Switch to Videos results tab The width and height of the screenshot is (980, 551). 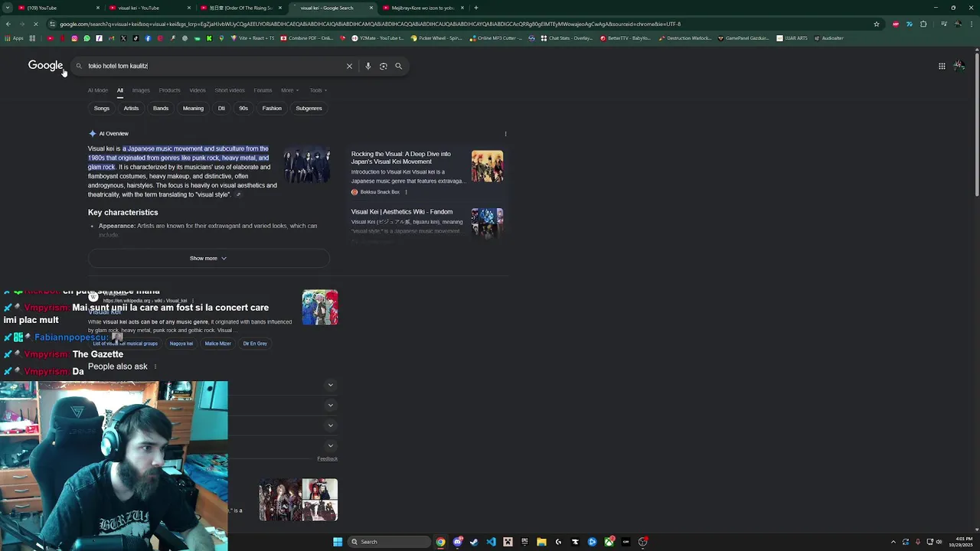click(x=198, y=90)
